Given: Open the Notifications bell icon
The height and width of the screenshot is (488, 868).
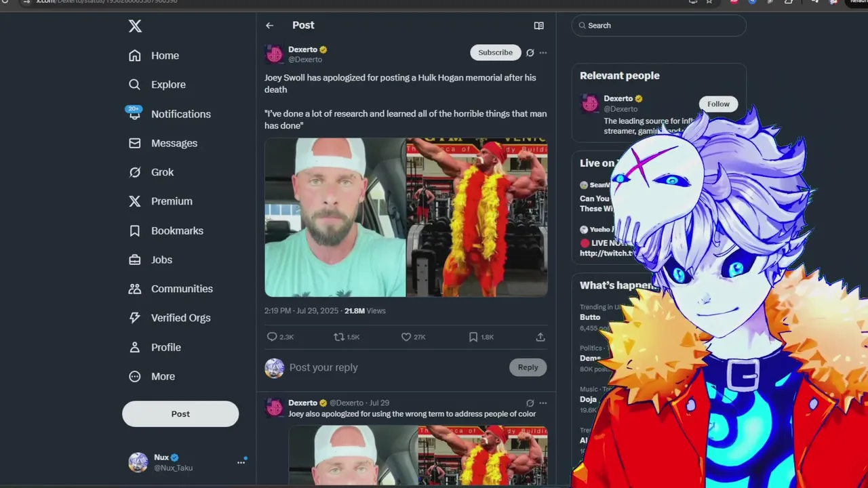Looking at the screenshot, I should coord(134,113).
